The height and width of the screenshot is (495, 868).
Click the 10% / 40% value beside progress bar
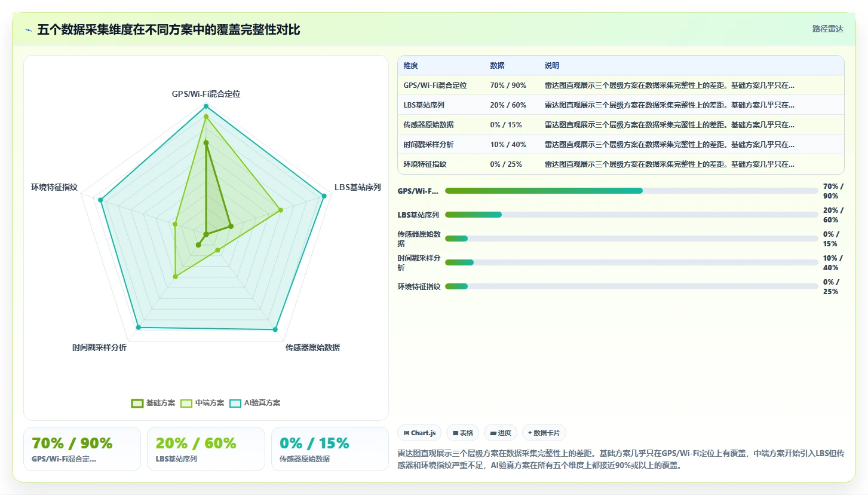pyautogui.click(x=833, y=262)
